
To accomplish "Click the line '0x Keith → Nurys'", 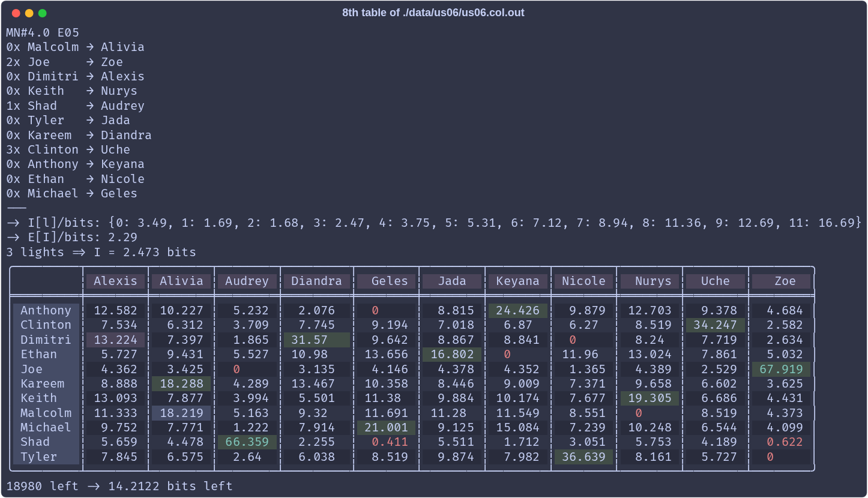I will 71,91.
